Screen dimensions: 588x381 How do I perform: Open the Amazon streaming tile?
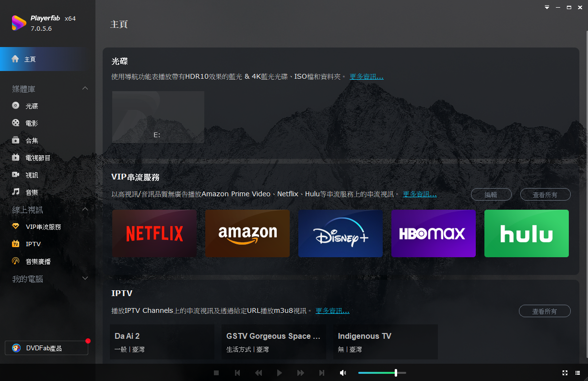click(247, 233)
